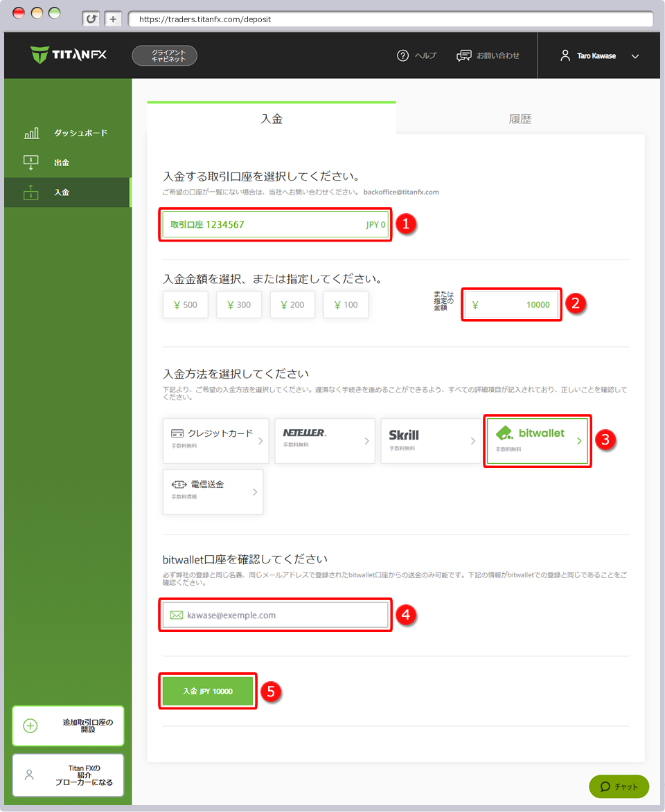The image size is (665, 812).
Task: Click the お問い合わせ link
Action: (498, 55)
